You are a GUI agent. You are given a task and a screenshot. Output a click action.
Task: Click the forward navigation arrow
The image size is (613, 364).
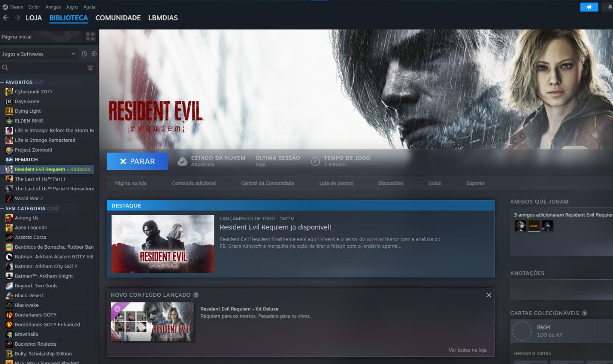[x=17, y=17]
